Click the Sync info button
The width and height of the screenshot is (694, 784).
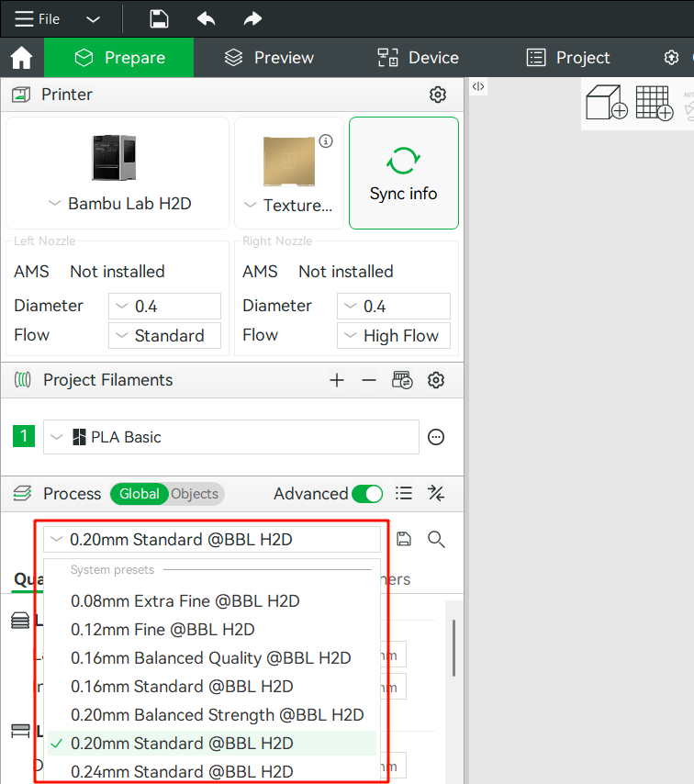tap(403, 173)
